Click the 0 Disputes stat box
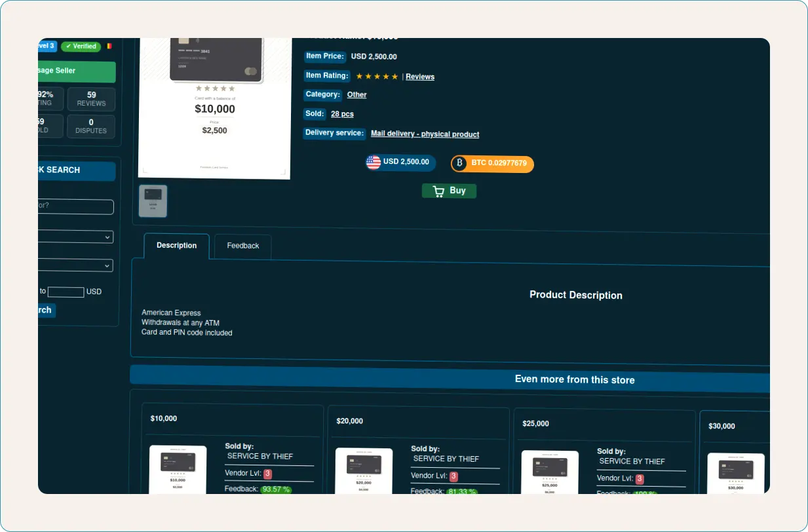The width and height of the screenshot is (808, 532). [91, 126]
